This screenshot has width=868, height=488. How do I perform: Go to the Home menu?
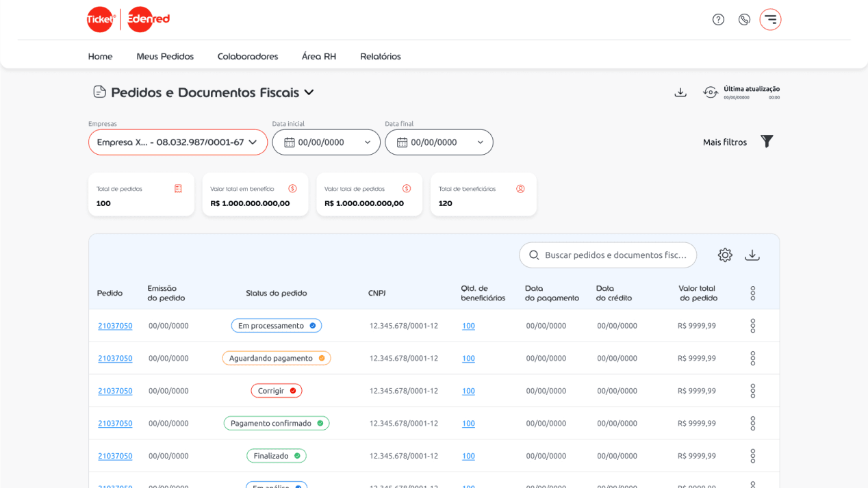point(100,56)
